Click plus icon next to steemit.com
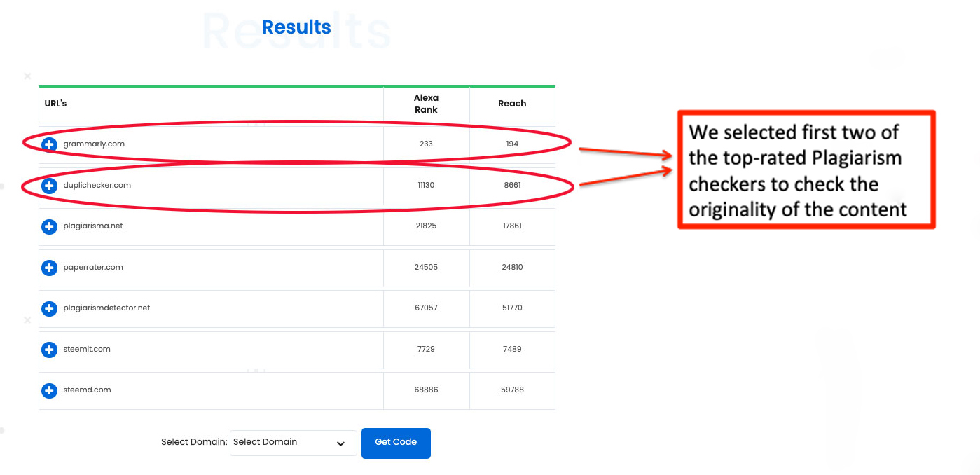 point(49,350)
